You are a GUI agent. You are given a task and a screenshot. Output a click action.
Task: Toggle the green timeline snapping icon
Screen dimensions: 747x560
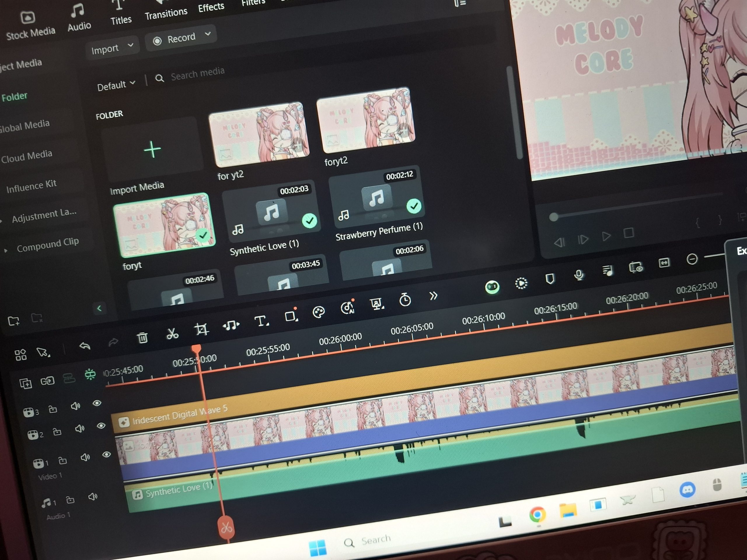pyautogui.click(x=90, y=374)
